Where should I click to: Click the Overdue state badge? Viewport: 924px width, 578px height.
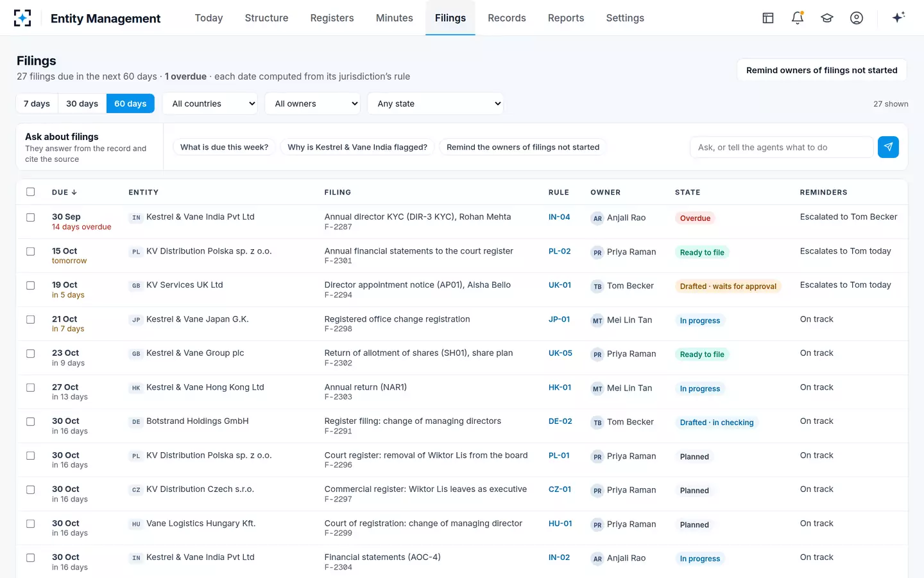695,218
